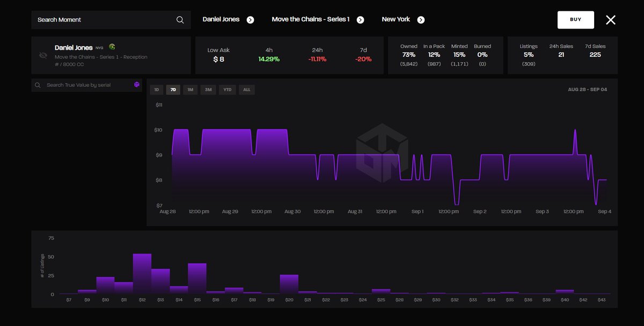The width and height of the screenshot is (644, 326).
Task: Click the magnifier icon in Search Moment
Action: click(180, 20)
